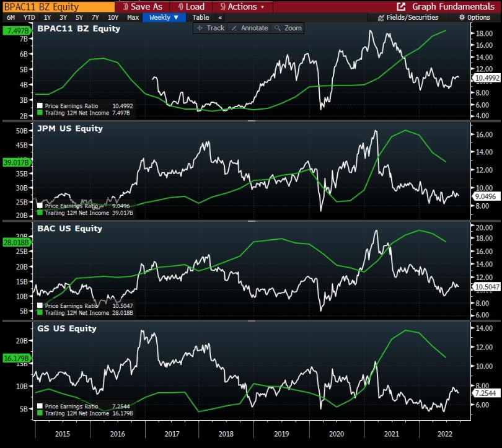Viewport: 502px width, 448px height.
Task: Click the JPM US Equity panel title
Action: point(70,129)
